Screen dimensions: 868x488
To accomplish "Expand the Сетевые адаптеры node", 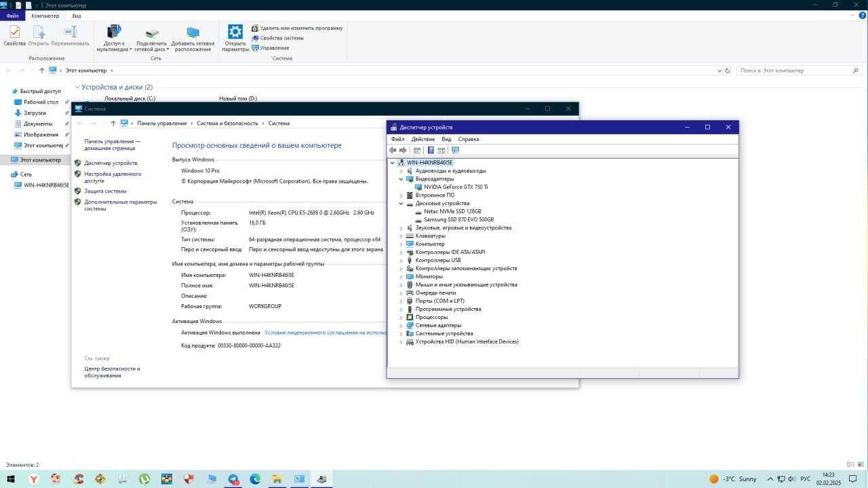I will 401,326.
